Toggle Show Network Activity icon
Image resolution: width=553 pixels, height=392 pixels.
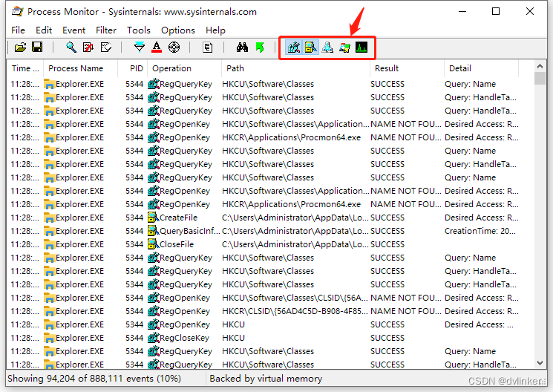(x=327, y=48)
